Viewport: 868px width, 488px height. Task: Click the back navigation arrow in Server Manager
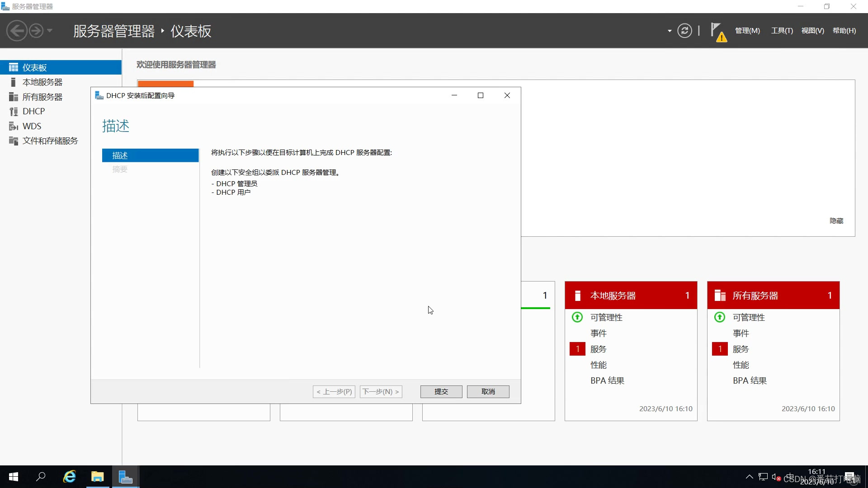17,31
